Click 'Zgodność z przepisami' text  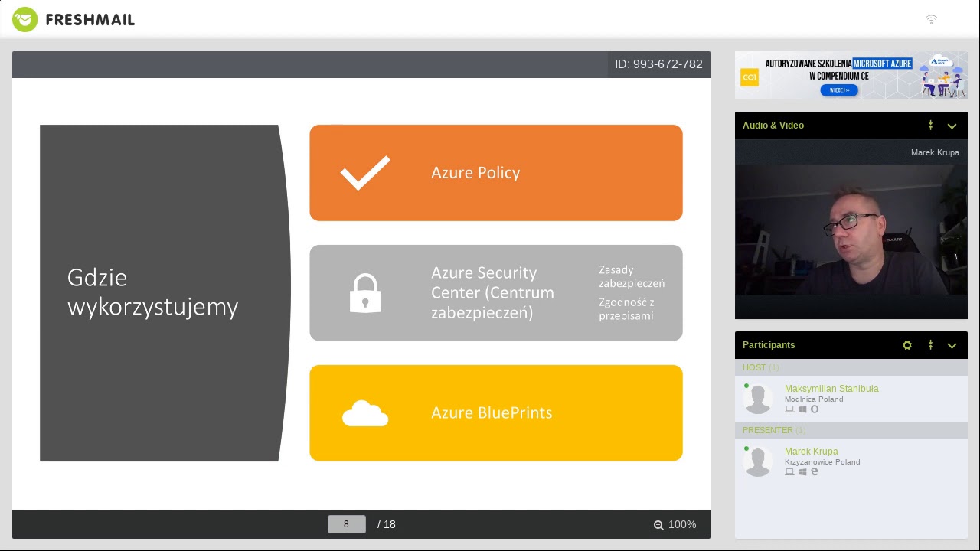coord(626,308)
